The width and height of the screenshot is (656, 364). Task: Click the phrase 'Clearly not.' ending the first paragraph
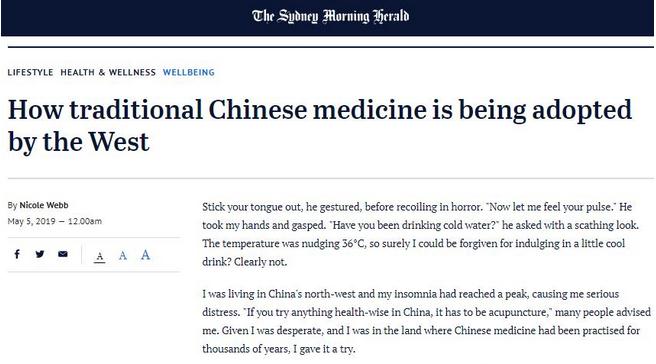[x=261, y=262]
